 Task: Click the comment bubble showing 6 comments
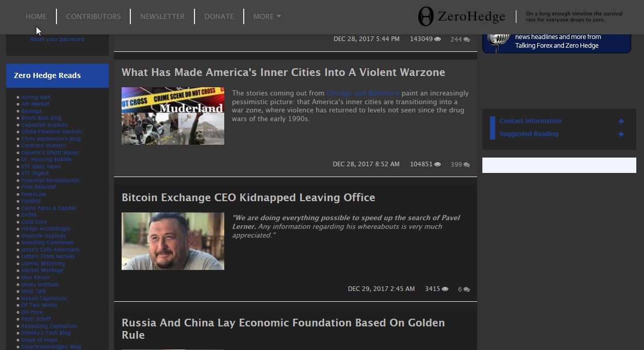(466, 289)
